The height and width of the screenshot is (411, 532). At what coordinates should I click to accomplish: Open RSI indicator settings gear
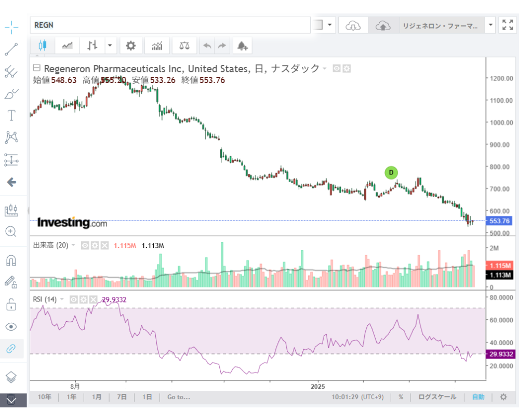(84, 299)
